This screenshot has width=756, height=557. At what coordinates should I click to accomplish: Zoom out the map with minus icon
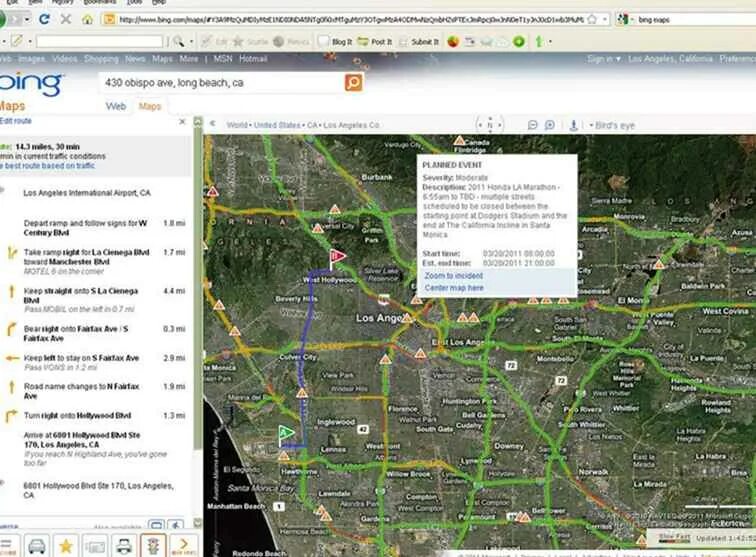tap(532, 125)
